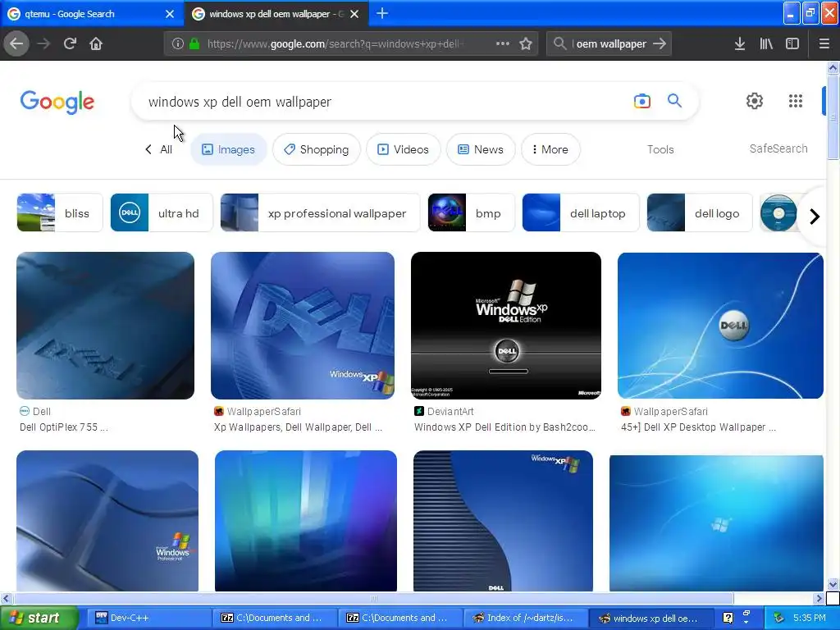Screen dimensions: 840x630
Task: Click the Google logo
Action: [57, 102]
